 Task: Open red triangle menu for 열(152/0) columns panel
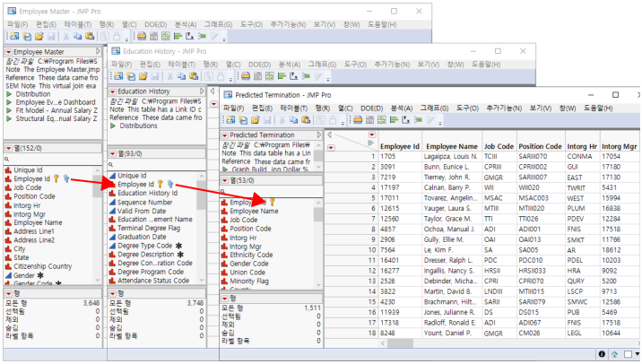click(9, 148)
